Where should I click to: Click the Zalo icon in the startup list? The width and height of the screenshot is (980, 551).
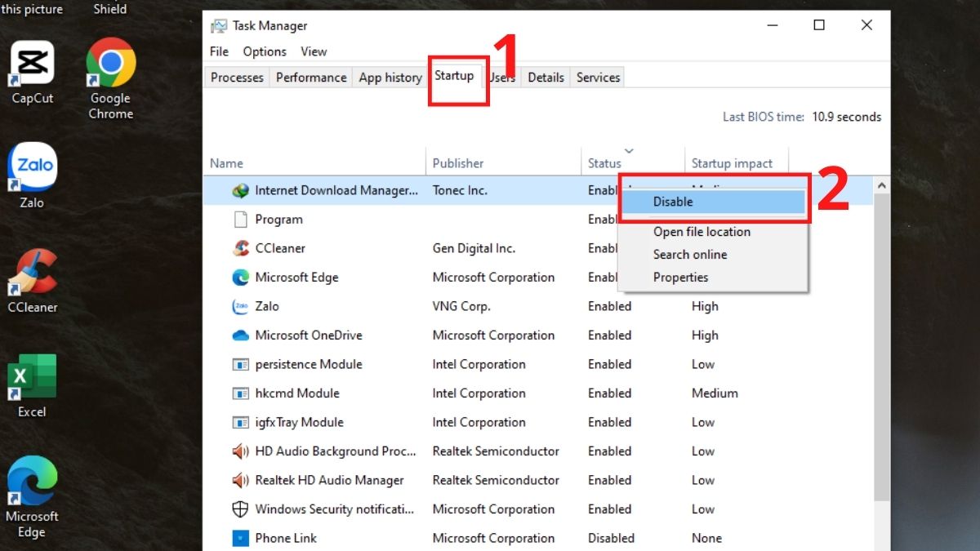pyautogui.click(x=240, y=306)
